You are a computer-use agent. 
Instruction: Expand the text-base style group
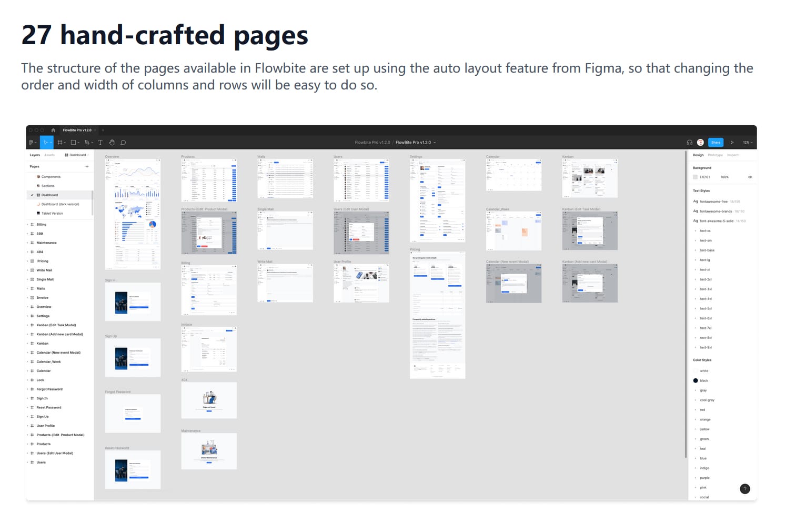tap(696, 250)
